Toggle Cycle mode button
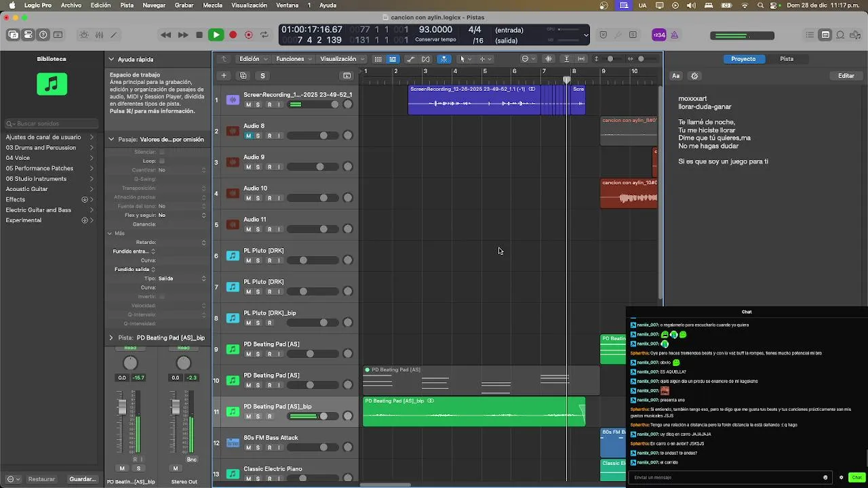This screenshot has width=868, height=488. [264, 35]
